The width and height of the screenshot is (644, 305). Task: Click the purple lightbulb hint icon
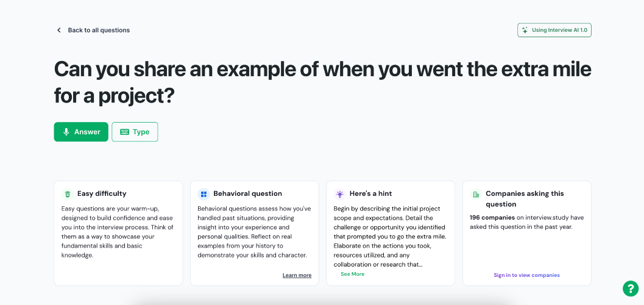click(x=339, y=194)
